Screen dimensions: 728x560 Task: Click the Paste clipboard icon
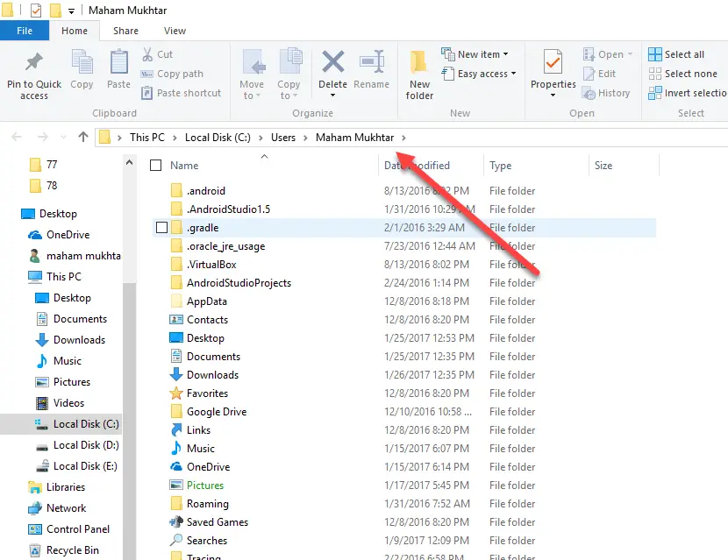pos(119,62)
